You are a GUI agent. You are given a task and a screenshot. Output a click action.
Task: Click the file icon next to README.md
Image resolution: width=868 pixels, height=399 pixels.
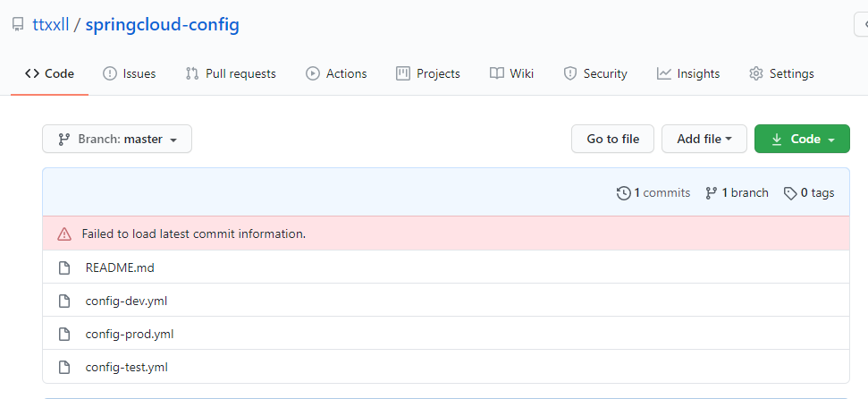point(64,267)
